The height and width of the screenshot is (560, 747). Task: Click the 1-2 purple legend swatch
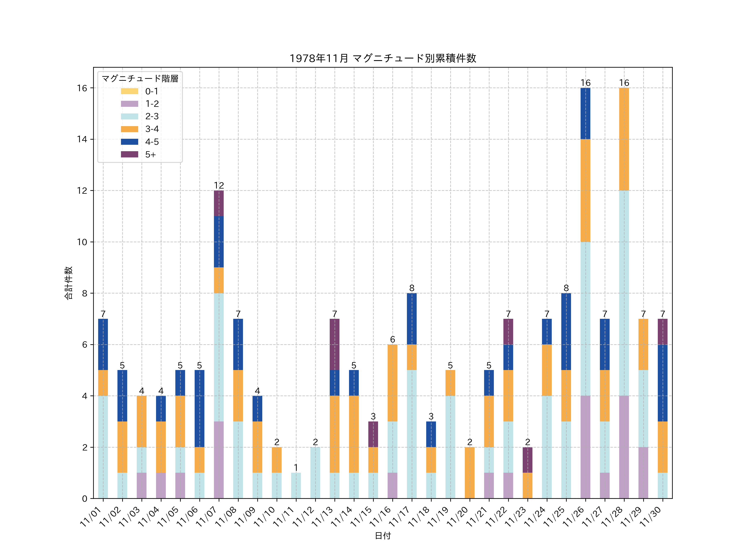point(129,104)
